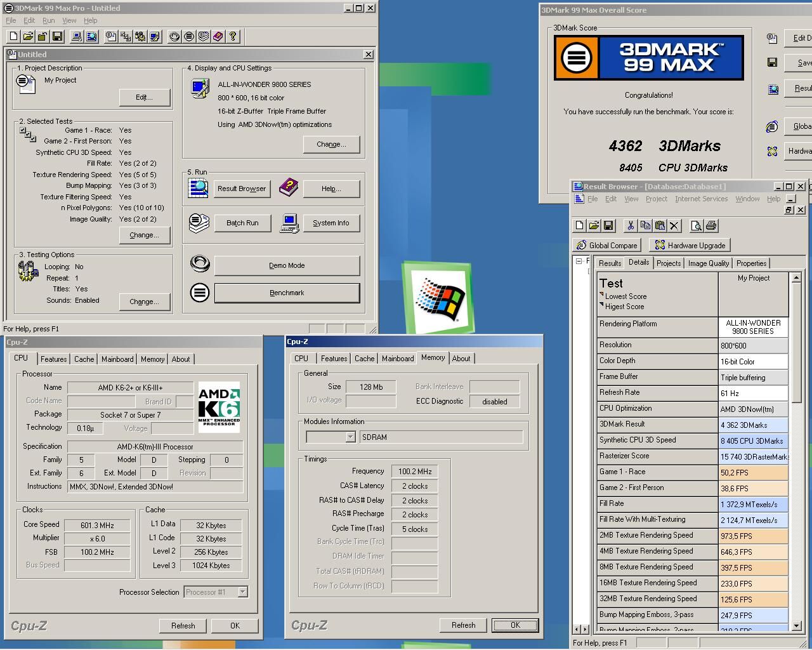812x650 pixels.
Task: Open Run menu in 3DMark 99 Max Pro
Action: coord(48,20)
